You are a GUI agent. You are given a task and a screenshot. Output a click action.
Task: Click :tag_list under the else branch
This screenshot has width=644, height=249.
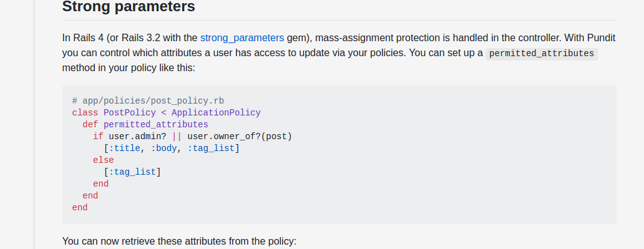132,172
